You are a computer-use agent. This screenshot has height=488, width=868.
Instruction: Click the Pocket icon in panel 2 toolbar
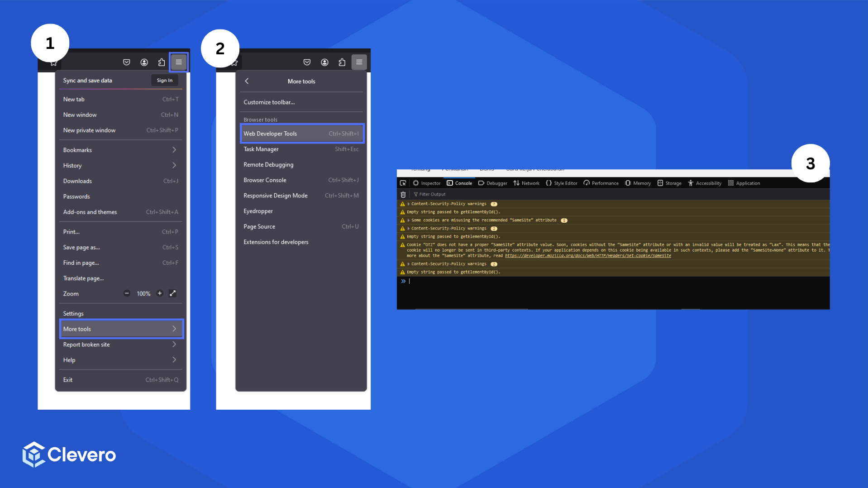[x=307, y=62]
